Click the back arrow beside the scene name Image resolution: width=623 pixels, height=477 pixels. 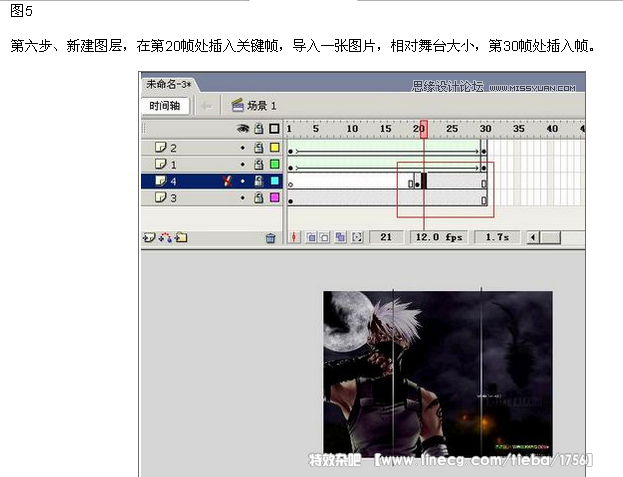(x=206, y=106)
